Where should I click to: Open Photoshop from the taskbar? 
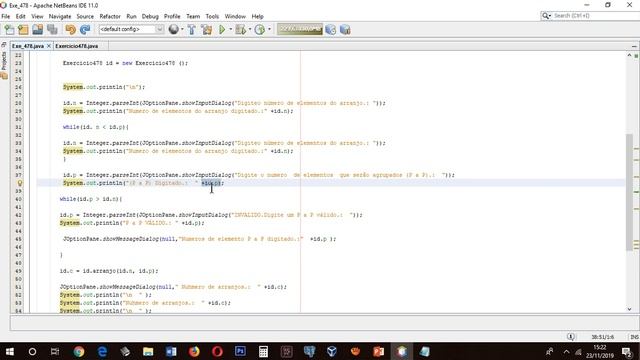point(240,351)
